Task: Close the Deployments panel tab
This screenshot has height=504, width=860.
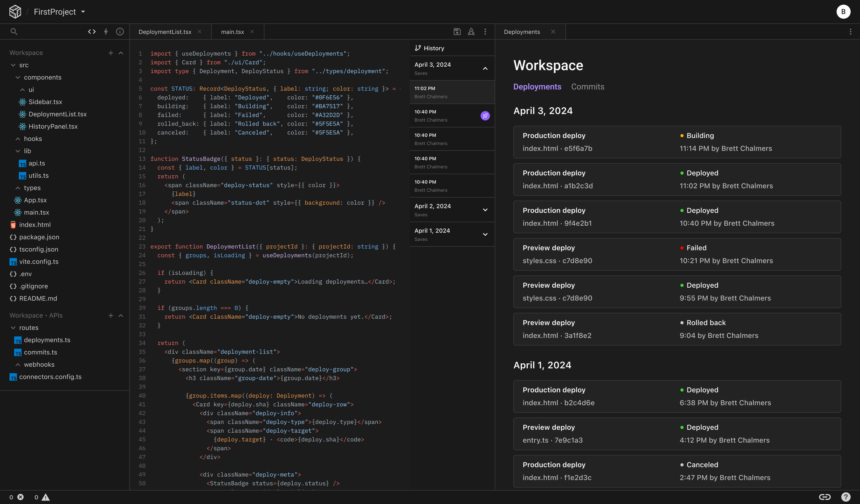Action: (x=553, y=31)
